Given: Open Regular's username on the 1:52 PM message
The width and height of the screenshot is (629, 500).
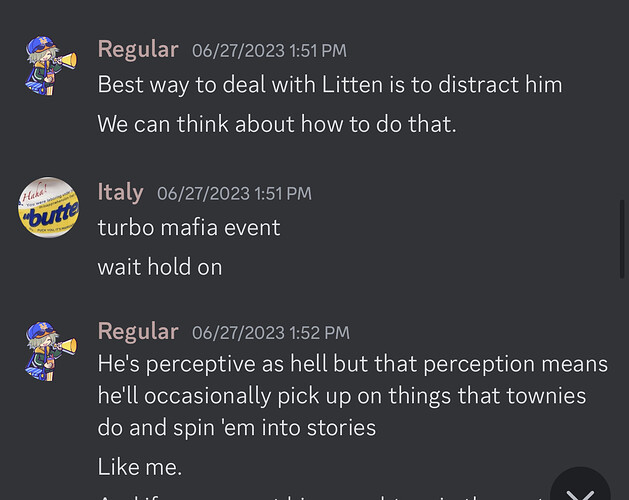Looking at the screenshot, I should click(138, 332).
